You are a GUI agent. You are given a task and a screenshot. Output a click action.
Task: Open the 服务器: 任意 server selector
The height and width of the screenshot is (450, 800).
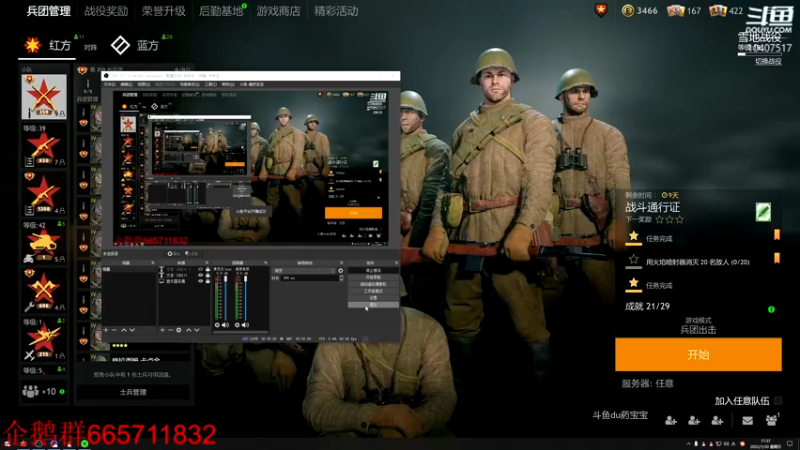(647, 384)
